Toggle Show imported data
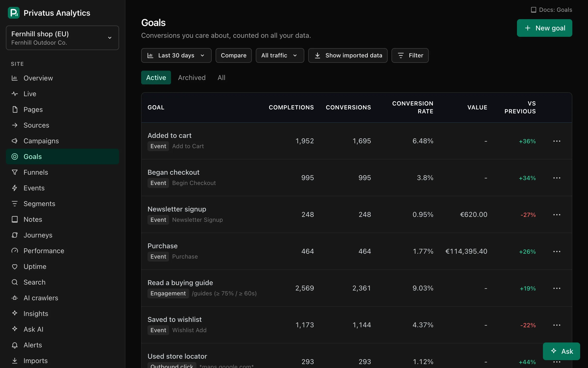 [x=348, y=55]
